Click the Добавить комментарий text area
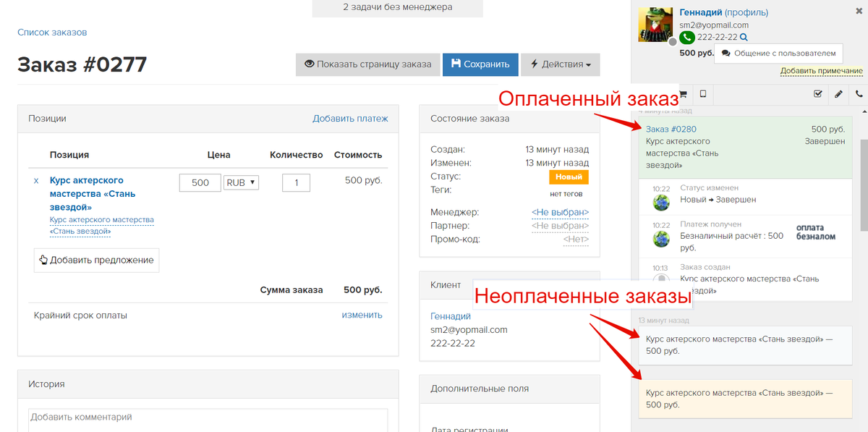The image size is (868, 432). point(208,420)
